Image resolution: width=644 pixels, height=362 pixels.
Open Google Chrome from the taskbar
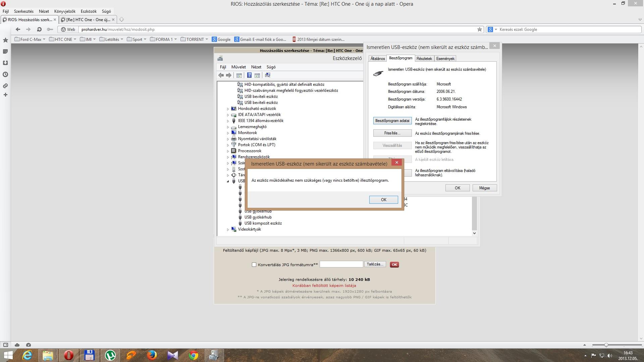(193, 355)
